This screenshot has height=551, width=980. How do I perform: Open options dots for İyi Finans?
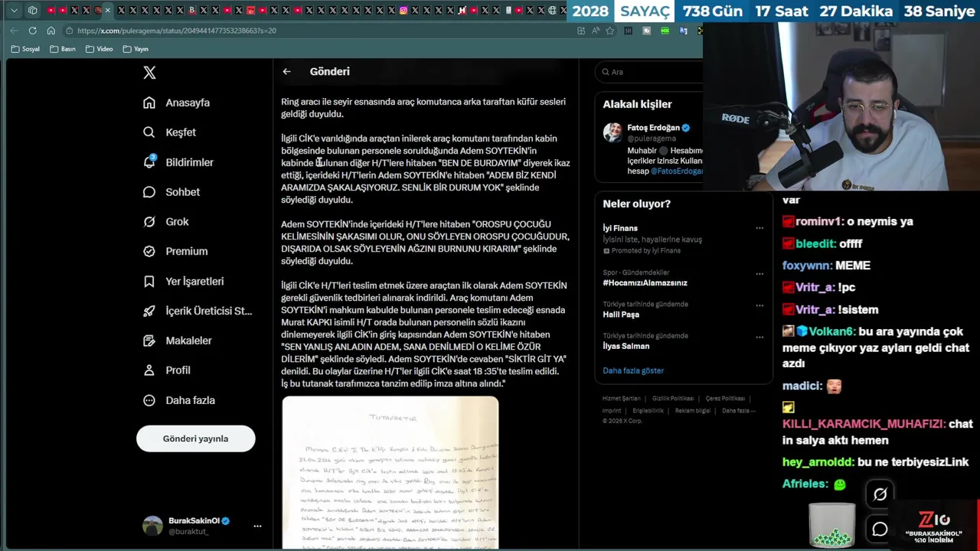[x=759, y=228]
